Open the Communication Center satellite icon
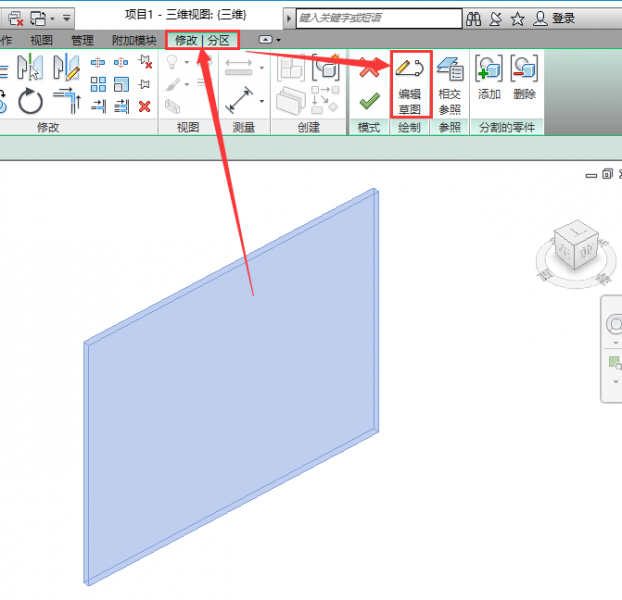The width and height of the screenshot is (622, 600). point(495,19)
